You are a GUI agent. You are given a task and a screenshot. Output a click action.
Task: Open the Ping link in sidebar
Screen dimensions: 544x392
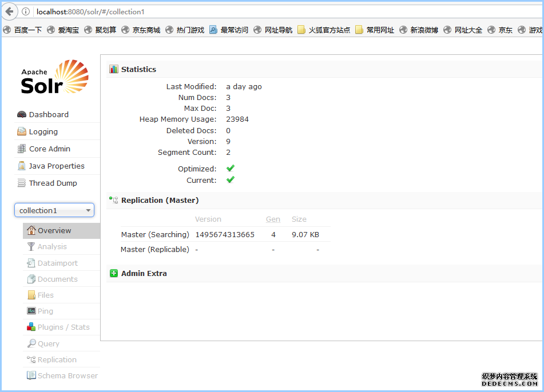click(45, 311)
